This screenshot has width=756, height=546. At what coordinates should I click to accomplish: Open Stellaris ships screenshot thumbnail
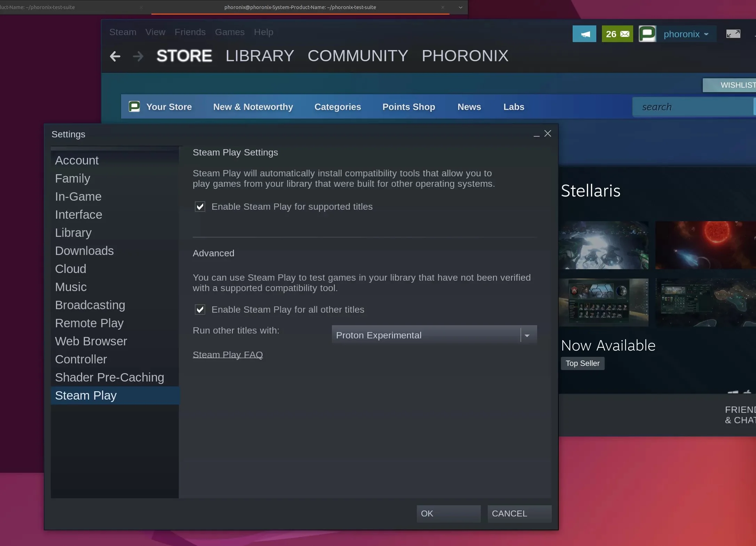point(604,245)
